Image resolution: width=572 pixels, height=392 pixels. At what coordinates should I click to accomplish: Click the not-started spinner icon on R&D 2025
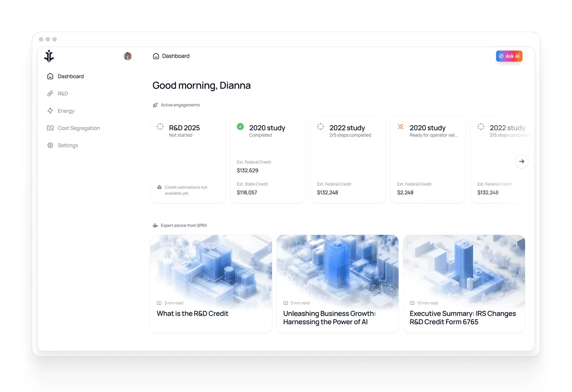coord(160,127)
